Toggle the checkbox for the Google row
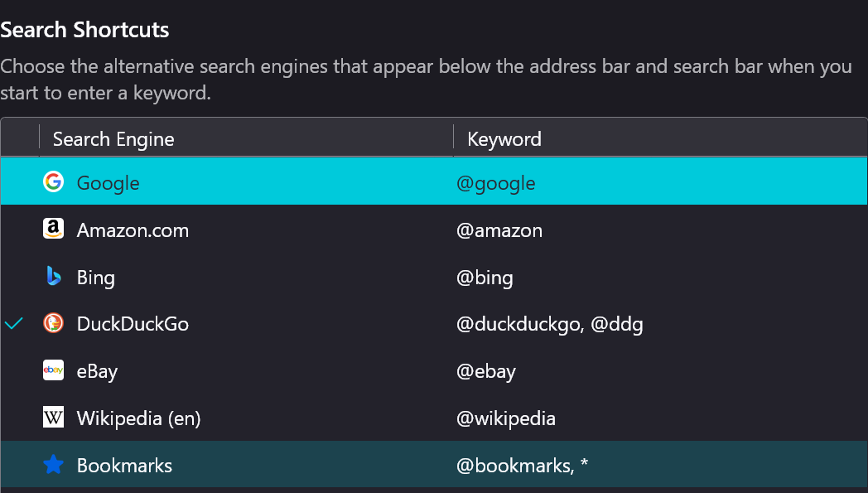The width and height of the screenshot is (868, 493). (14, 182)
